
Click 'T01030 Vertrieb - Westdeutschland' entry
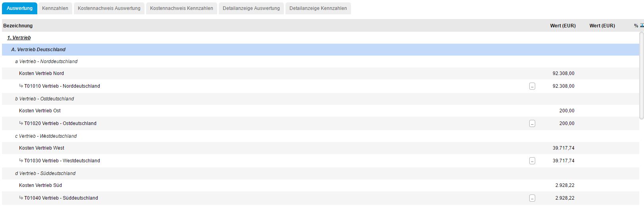pos(62,161)
